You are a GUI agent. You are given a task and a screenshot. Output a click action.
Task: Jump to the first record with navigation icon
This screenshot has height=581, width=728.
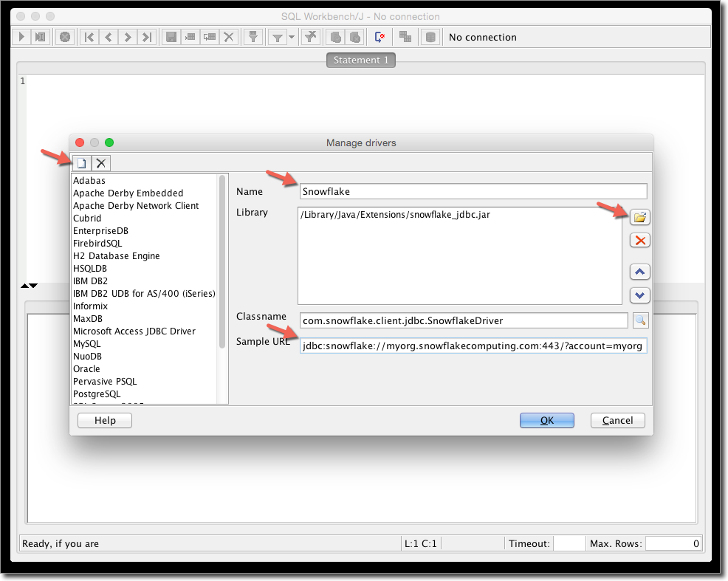(x=89, y=37)
